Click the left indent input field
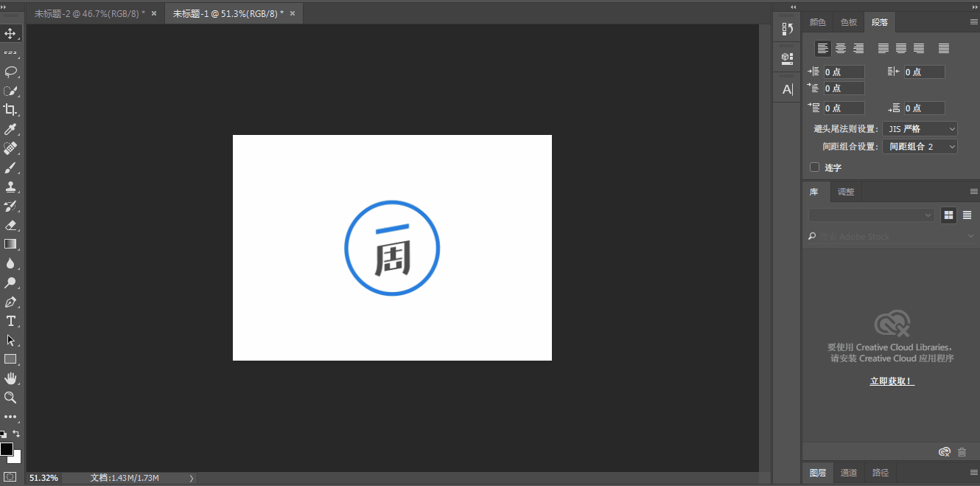Screen dimensions: 980x486 (844, 72)
